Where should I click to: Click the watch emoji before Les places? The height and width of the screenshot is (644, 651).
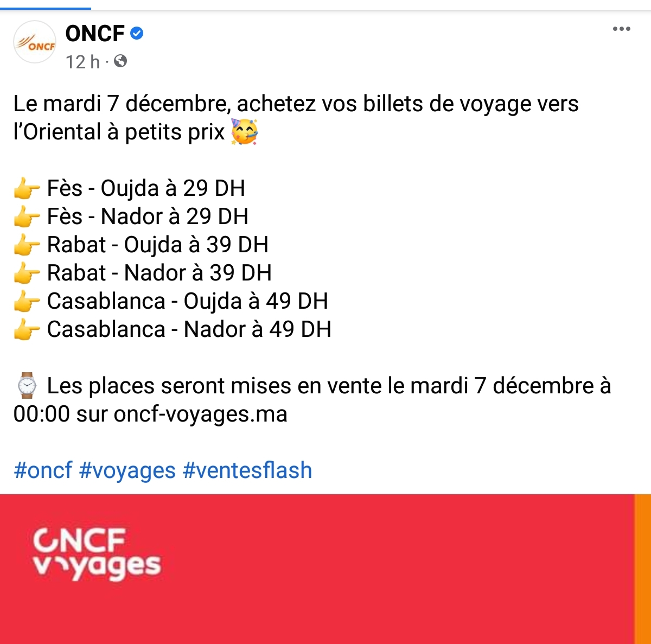coord(27,386)
